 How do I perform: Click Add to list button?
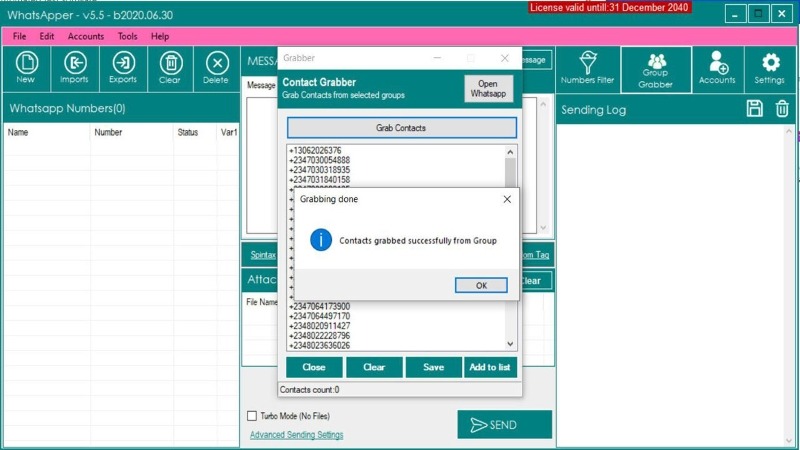click(x=489, y=367)
